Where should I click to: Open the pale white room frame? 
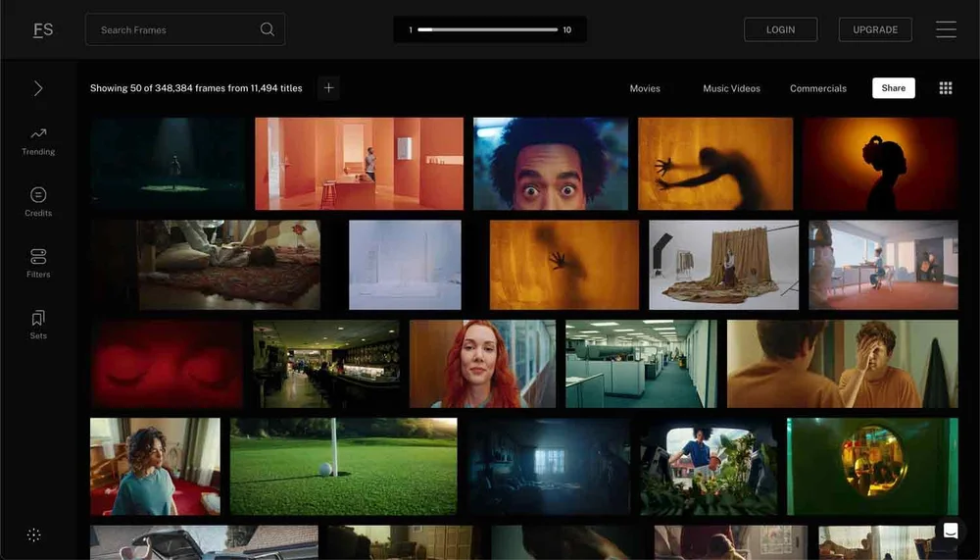tap(405, 265)
